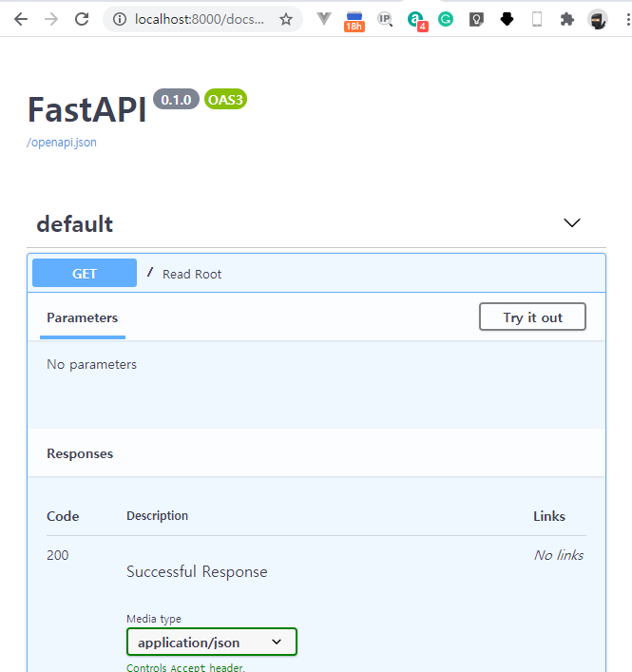The width and height of the screenshot is (632, 672).
Task: Click the browser forward arrow
Action: click(x=51, y=19)
